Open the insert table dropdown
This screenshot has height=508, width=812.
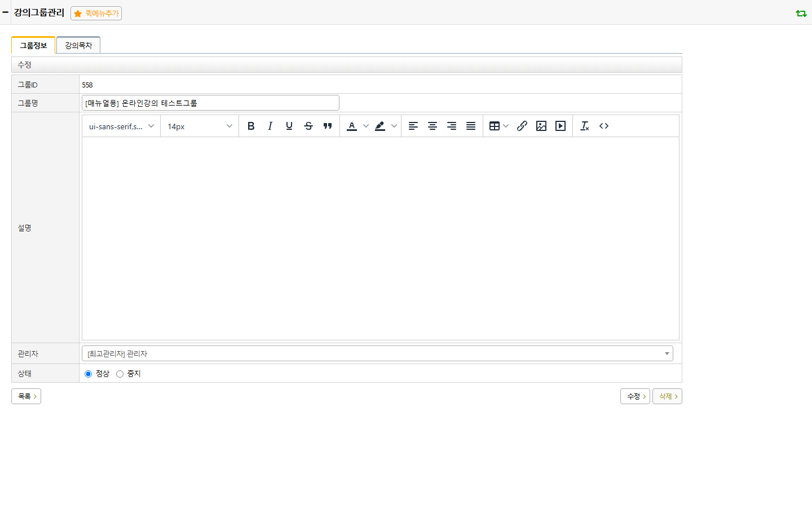tap(499, 126)
